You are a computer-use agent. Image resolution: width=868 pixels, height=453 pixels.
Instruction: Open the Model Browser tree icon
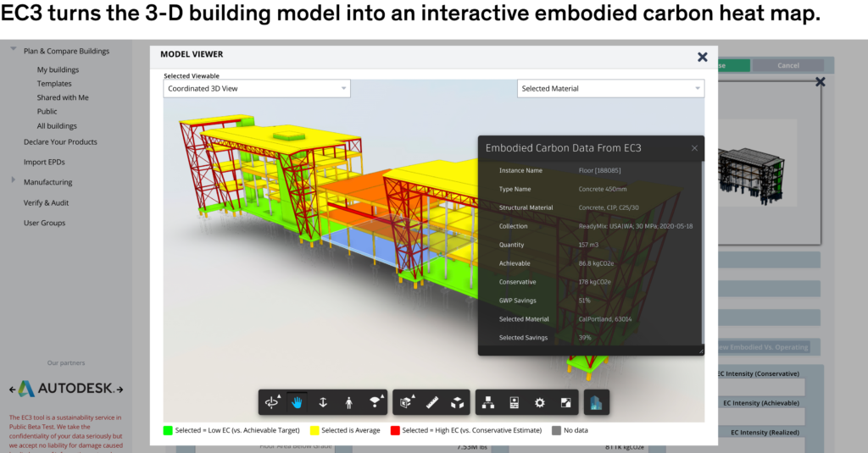488,403
